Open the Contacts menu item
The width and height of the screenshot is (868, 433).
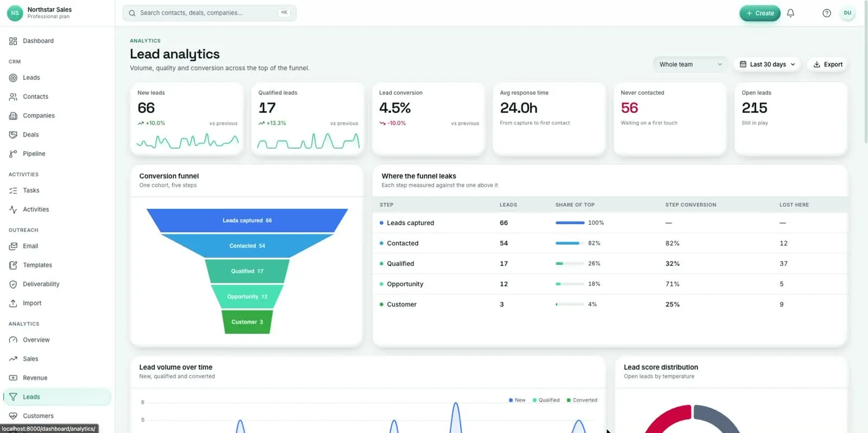[x=57, y=97]
